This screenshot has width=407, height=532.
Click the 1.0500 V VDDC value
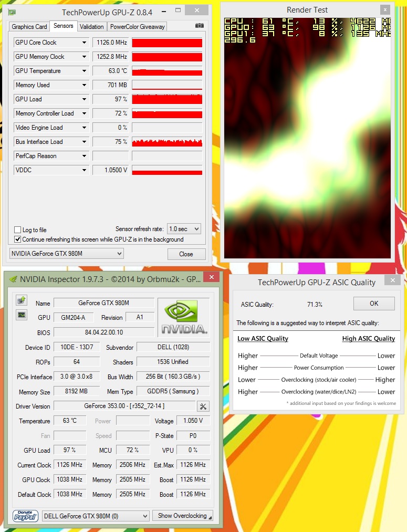point(111,170)
